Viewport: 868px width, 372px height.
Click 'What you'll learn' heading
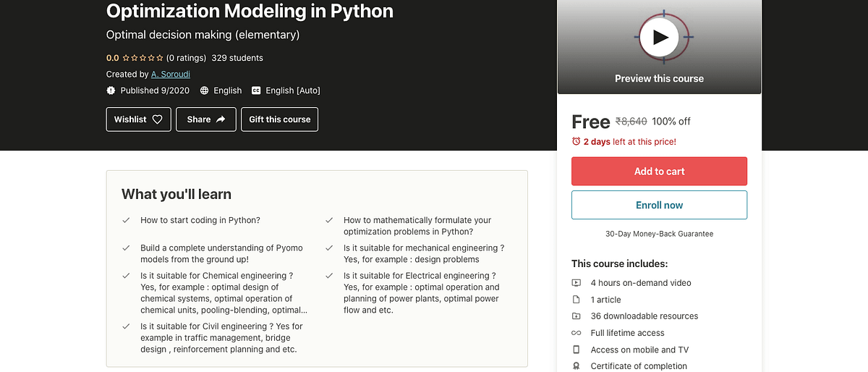[176, 194]
